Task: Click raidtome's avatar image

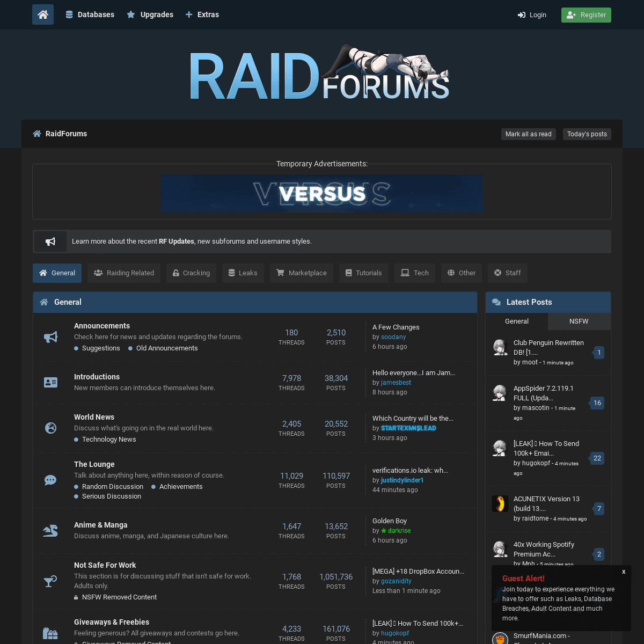Action: coord(500,503)
